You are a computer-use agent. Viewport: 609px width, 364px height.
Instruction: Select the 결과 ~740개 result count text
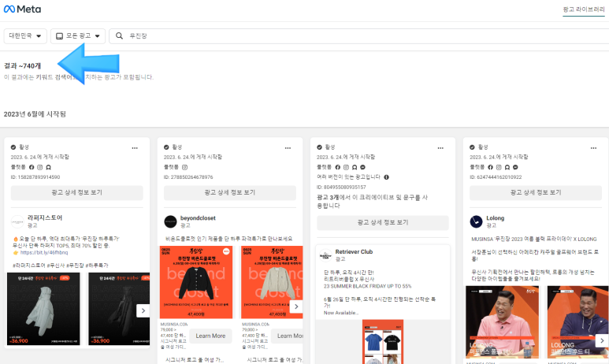pyautogui.click(x=23, y=65)
